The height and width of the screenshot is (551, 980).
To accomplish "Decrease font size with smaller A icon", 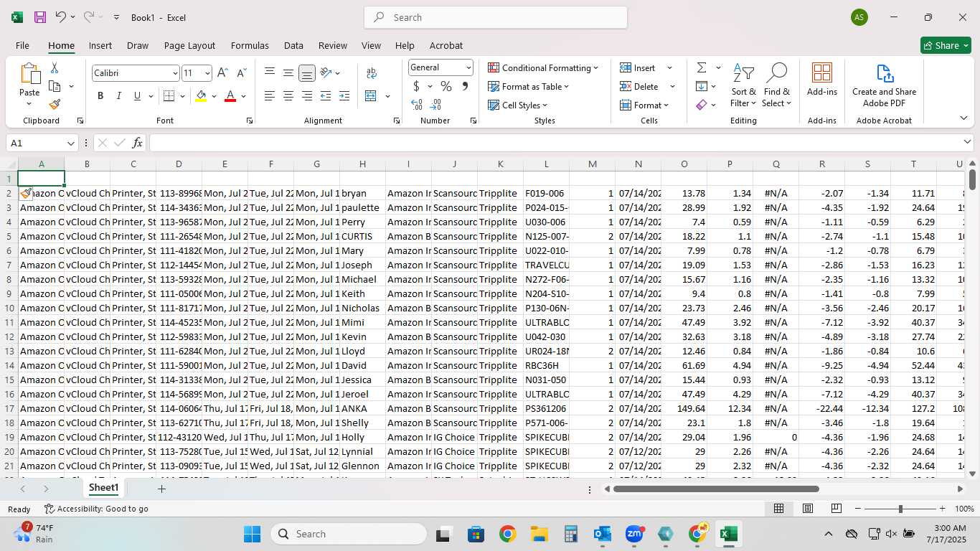I will (x=241, y=72).
